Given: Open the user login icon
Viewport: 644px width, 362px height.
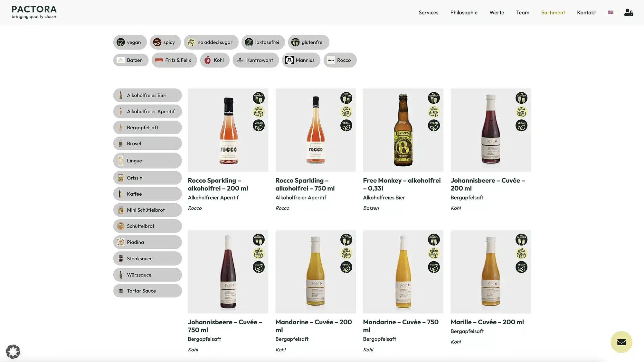Looking at the screenshot, I should (x=629, y=12).
